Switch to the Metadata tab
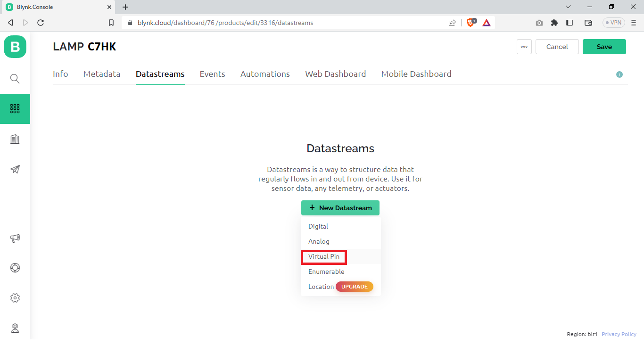This screenshot has height=362, width=644. coord(102,74)
